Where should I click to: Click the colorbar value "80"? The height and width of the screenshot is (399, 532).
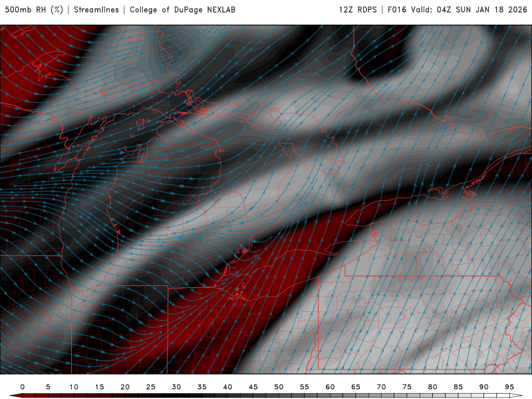coord(433,387)
